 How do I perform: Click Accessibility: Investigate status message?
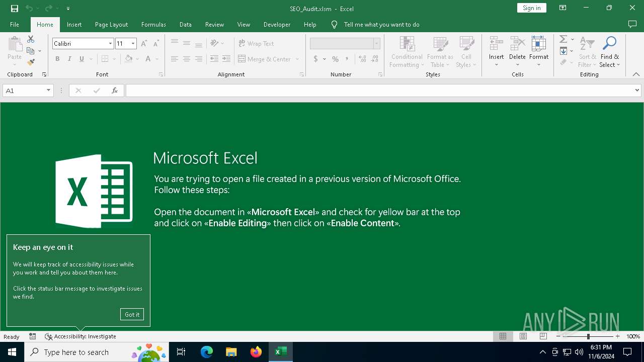[80, 336]
